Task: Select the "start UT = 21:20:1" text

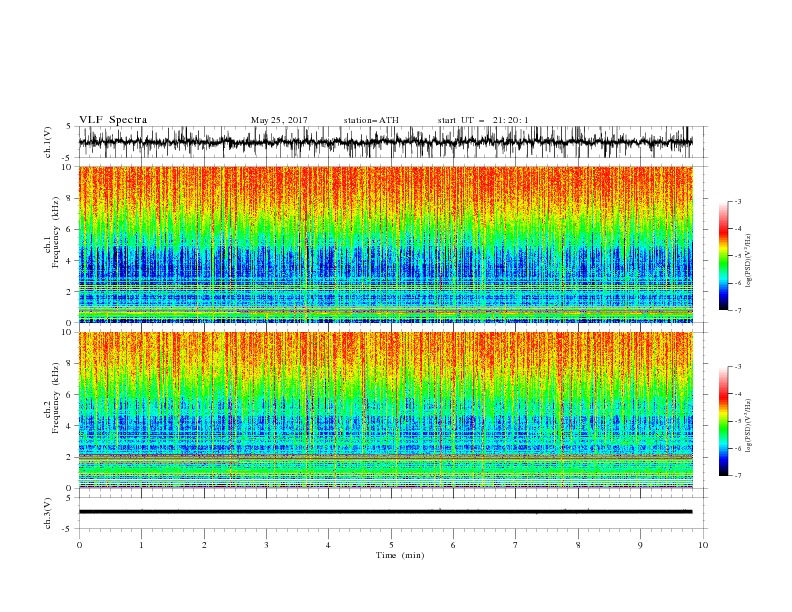Action: point(482,120)
